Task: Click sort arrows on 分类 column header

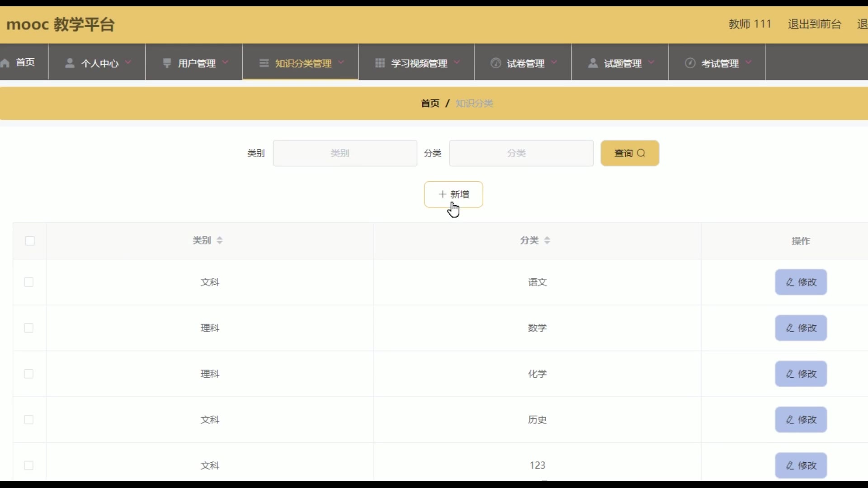Action: pos(547,240)
